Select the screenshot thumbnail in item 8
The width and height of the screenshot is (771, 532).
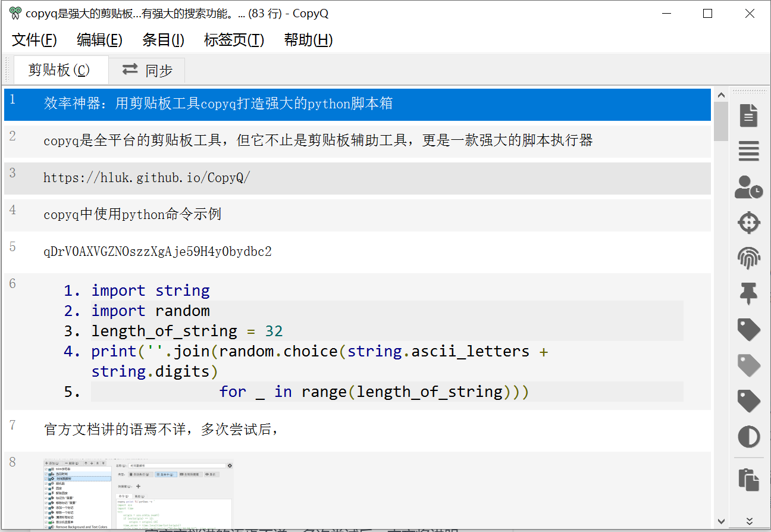pyautogui.click(x=138, y=494)
